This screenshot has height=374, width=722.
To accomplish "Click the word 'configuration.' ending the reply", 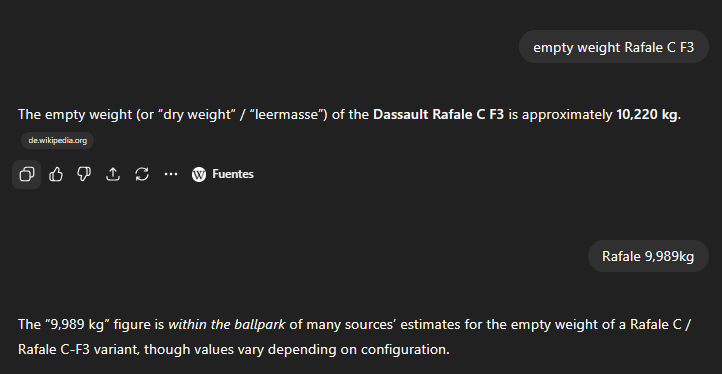I will pyautogui.click(x=405, y=350).
